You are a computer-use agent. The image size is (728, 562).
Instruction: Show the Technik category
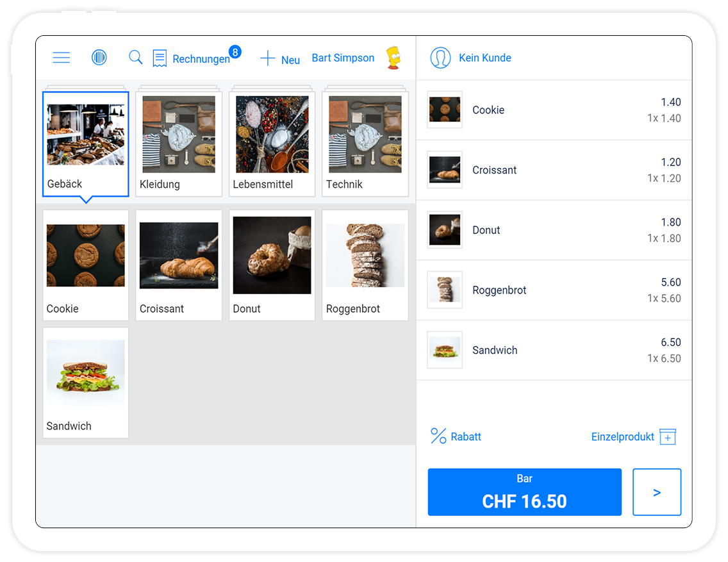(365, 144)
